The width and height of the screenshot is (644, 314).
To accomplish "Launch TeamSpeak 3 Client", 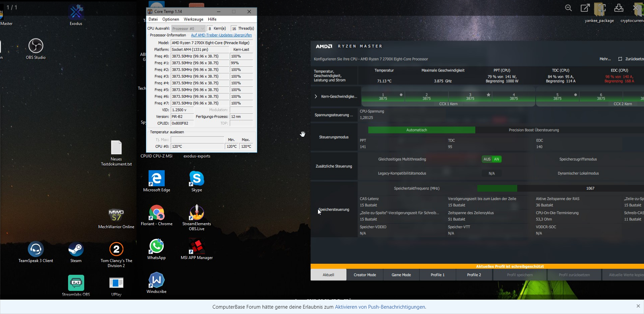I will [36, 252].
